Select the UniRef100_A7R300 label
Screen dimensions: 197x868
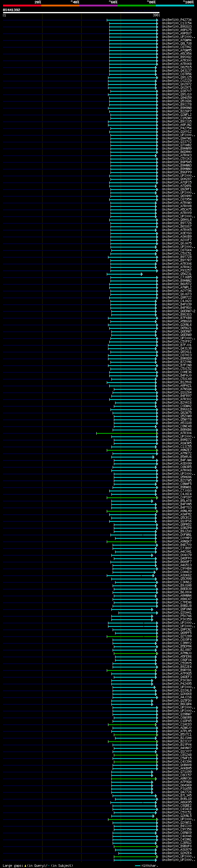pyautogui.click(x=177, y=60)
